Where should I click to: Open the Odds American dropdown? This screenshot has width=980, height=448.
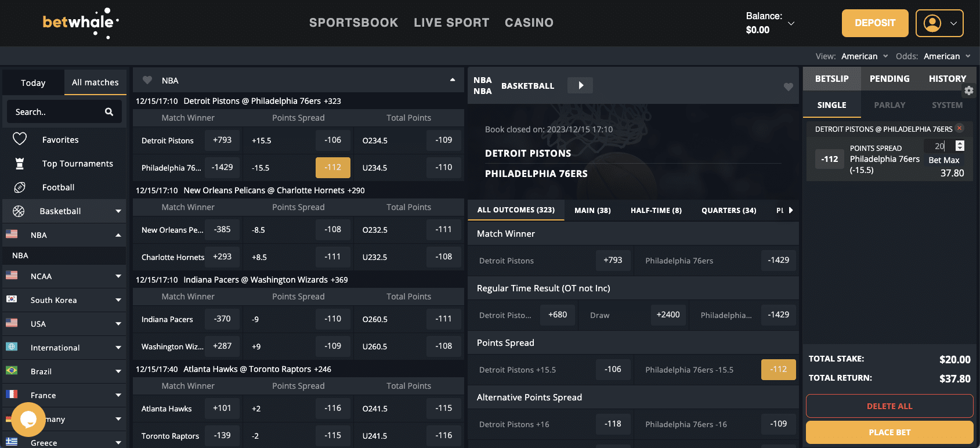[947, 56]
